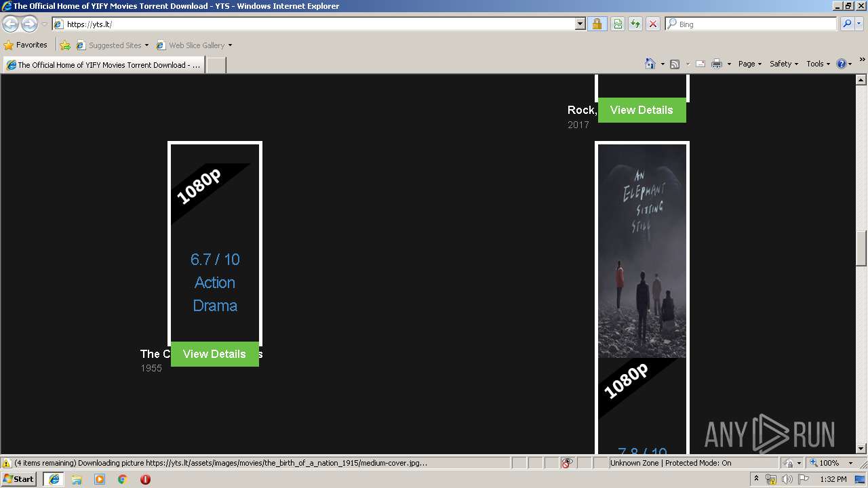Viewport: 868px width, 488px height.
Task: Launch the media player taskbar icon
Action: (x=100, y=479)
